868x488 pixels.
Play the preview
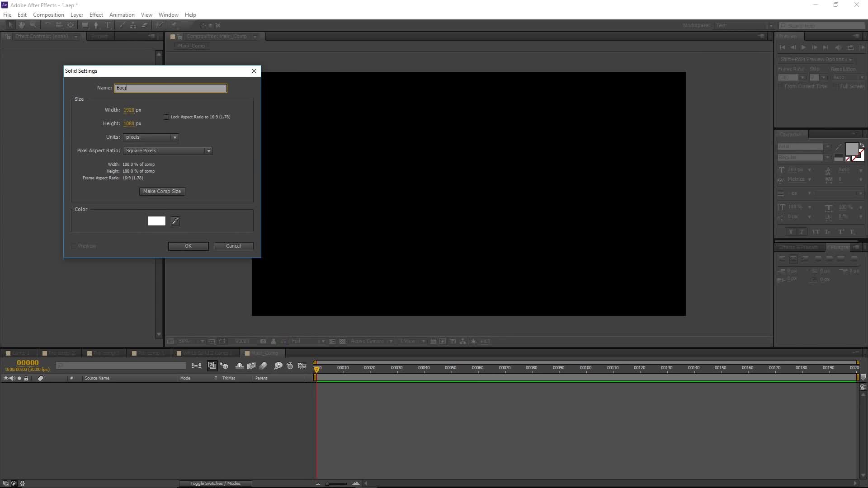(803, 47)
